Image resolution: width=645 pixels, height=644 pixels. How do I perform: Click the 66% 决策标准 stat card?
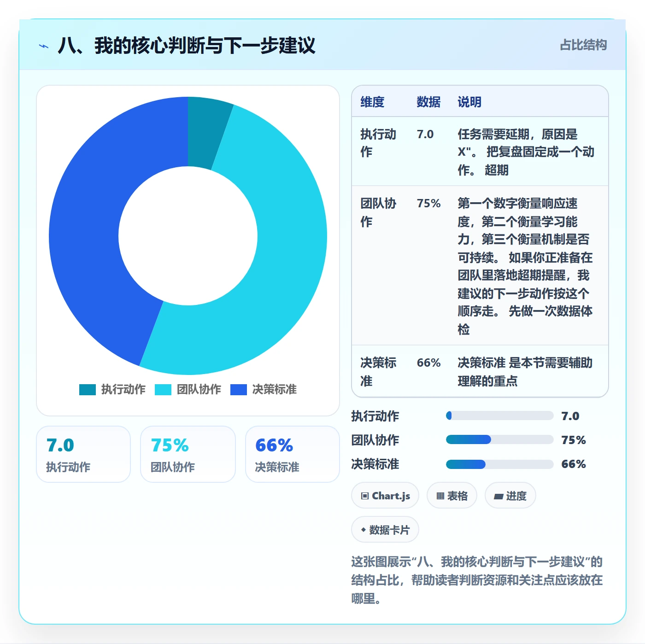[x=293, y=454]
